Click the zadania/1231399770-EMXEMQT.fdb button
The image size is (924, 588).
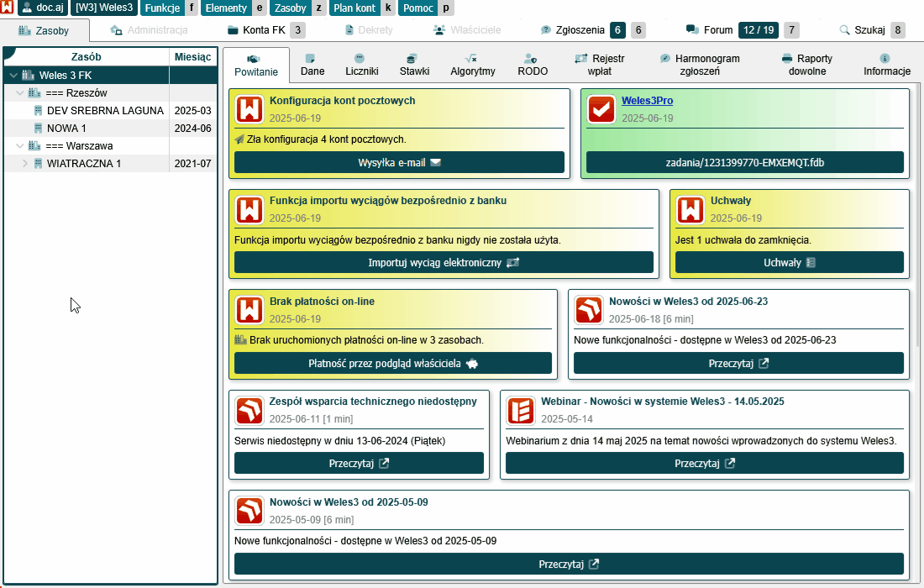(x=745, y=163)
